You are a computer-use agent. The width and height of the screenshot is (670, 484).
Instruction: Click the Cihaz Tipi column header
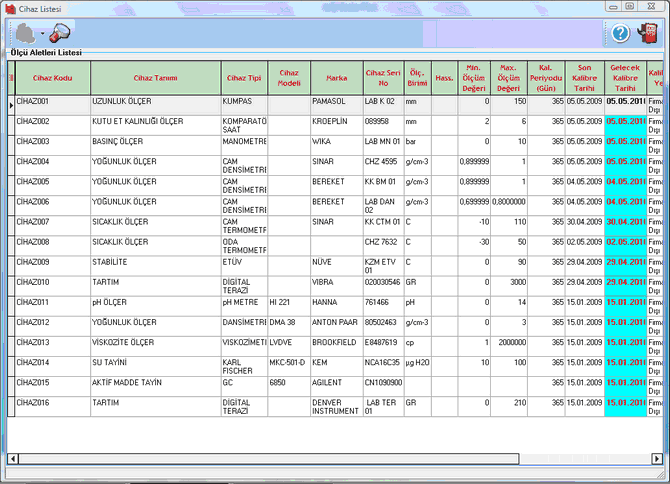click(x=244, y=78)
